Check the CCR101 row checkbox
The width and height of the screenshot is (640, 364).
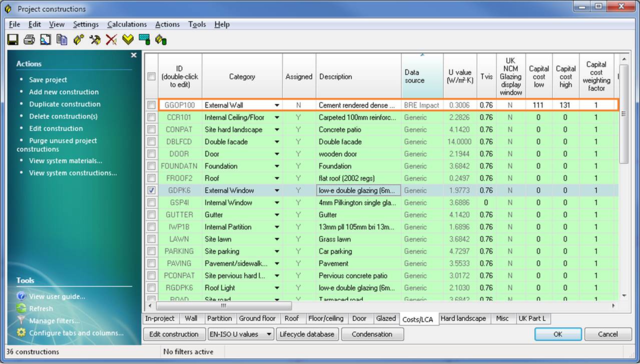(x=151, y=118)
